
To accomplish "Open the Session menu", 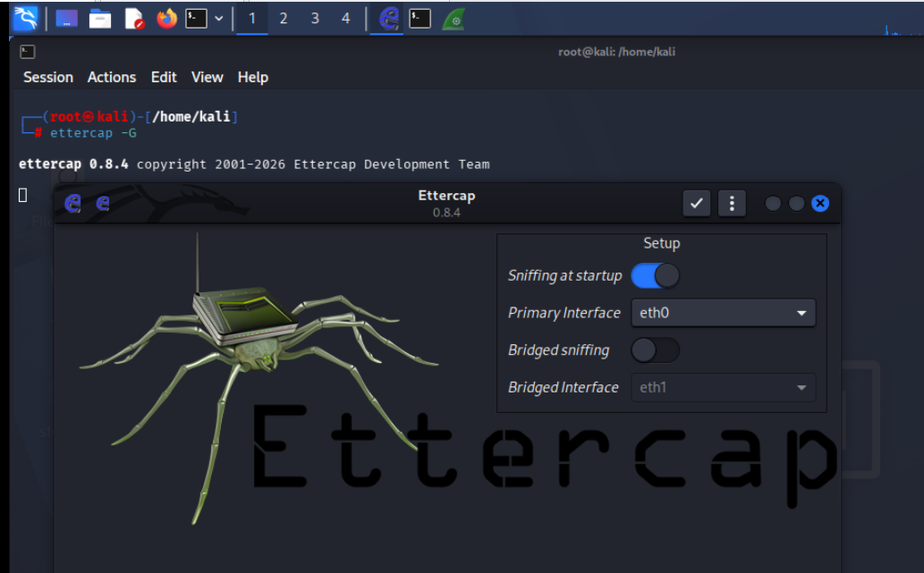I will click(x=48, y=77).
